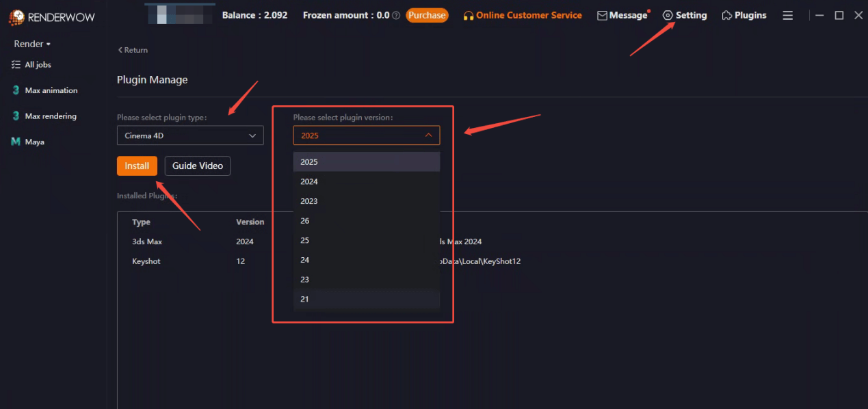Open the Cinema 4D plugin type dropdown
The width and height of the screenshot is (868, 409).
[190, 135]
